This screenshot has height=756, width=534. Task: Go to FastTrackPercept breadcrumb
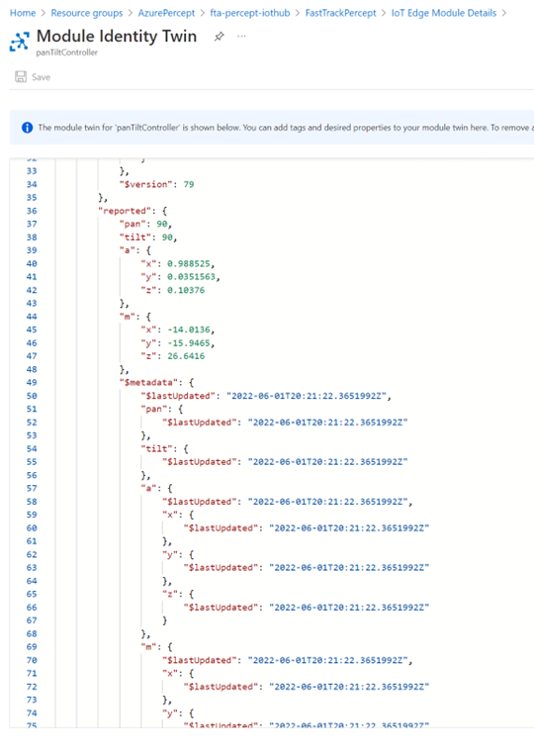(341, 13)
